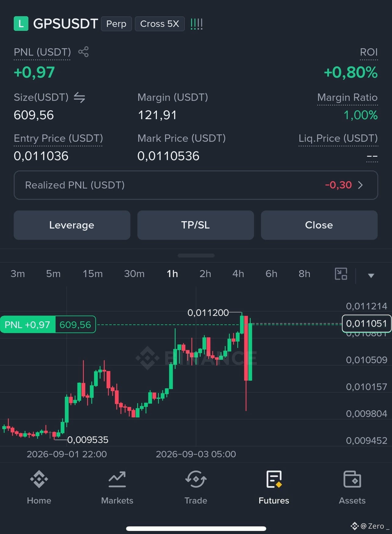Image resolution: width=392 pixels, height=534 pixels.
Task: Share PNL via the share icon
Action: tap(83, 52)
